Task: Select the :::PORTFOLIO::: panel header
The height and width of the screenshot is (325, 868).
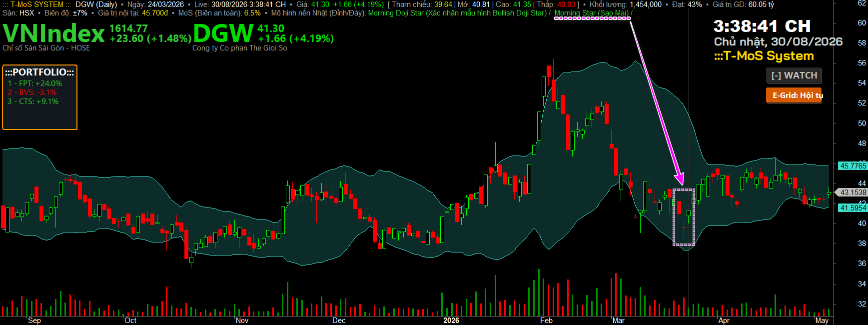Action: coord(39,72)
